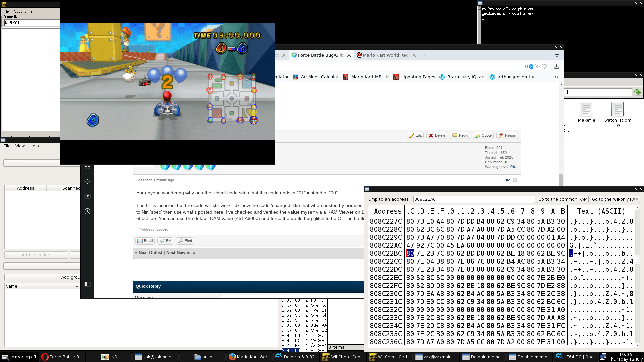
Task: Open a new browser tab with plus icon
Action: coord(424,55)
